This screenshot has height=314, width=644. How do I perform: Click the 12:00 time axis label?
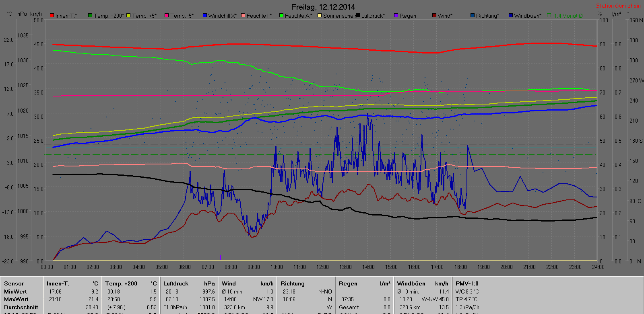point(323,267)
